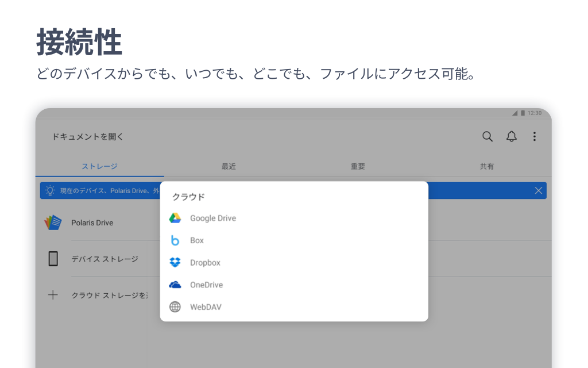The width and height of the screenshot is (588, 368).
Task: Switch to the 共有 tab
Action: [x=487, y=166]
